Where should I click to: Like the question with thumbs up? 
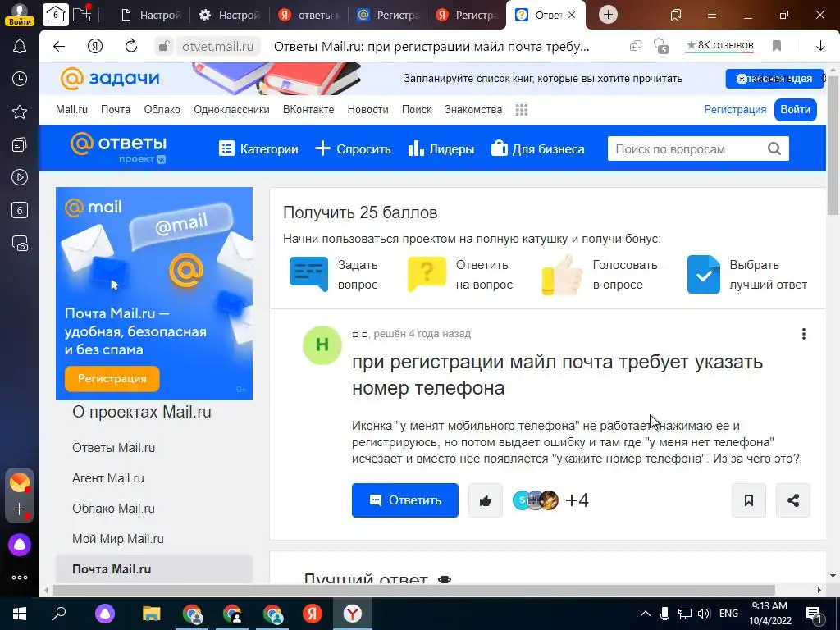[486, 500]
